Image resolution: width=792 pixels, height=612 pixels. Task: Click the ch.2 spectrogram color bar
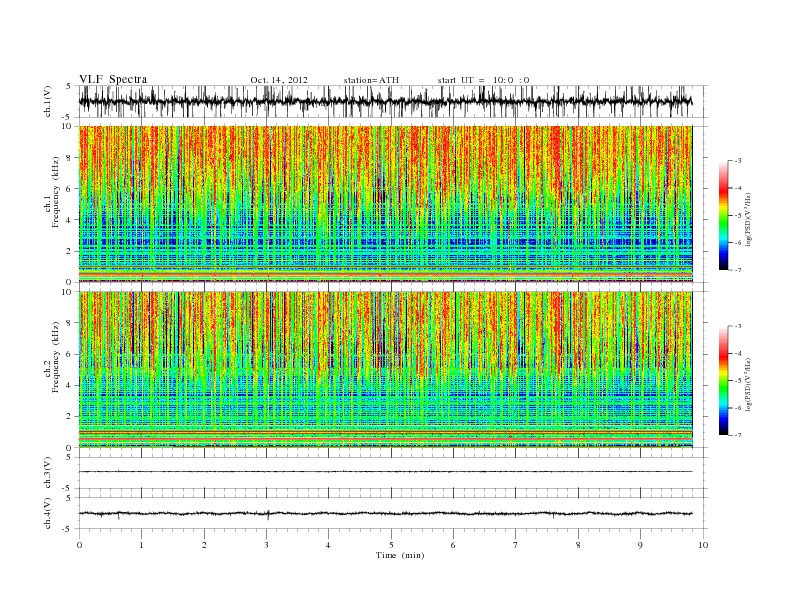click(724, 380)
